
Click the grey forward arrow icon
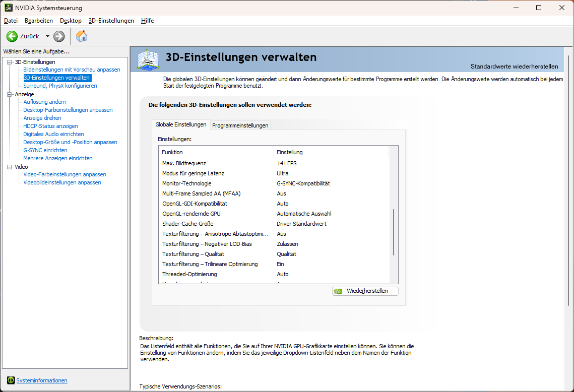click(x=59, y=36)
